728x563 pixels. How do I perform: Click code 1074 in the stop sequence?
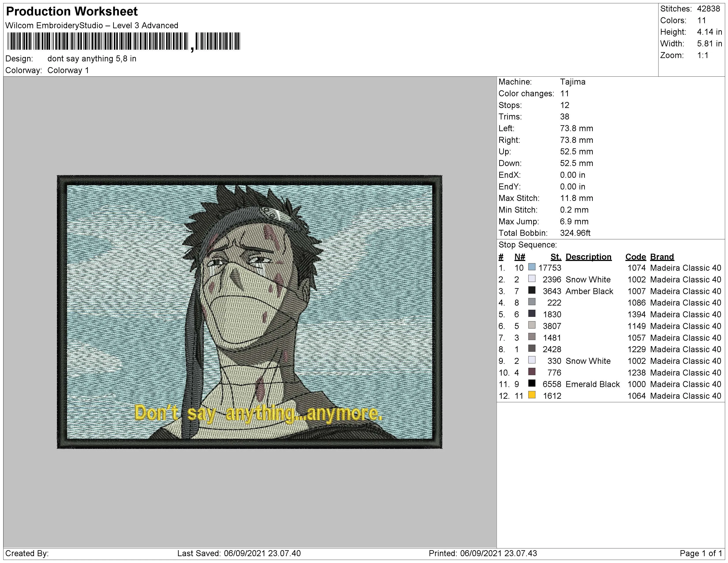click(636, 268)
